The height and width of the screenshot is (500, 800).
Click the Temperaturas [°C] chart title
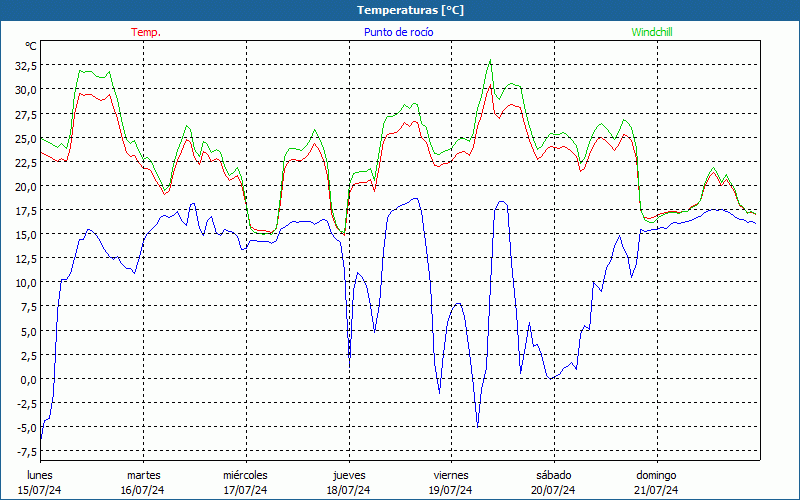click(x=410, y=10)
